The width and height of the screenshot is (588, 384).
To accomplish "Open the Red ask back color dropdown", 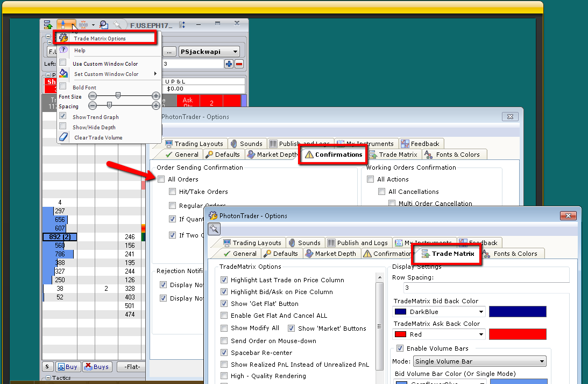I will coord(439,334).
